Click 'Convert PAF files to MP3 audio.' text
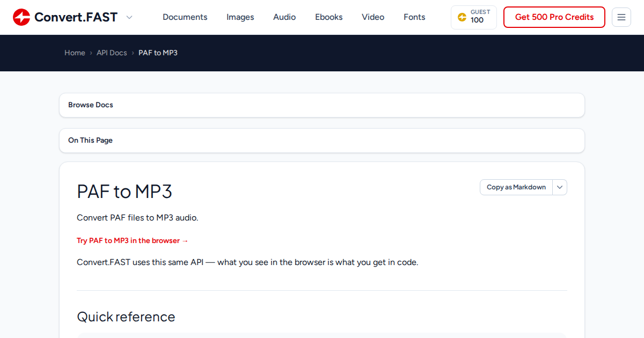The height and width of the screenshot is (338, 644). point(137,218)
